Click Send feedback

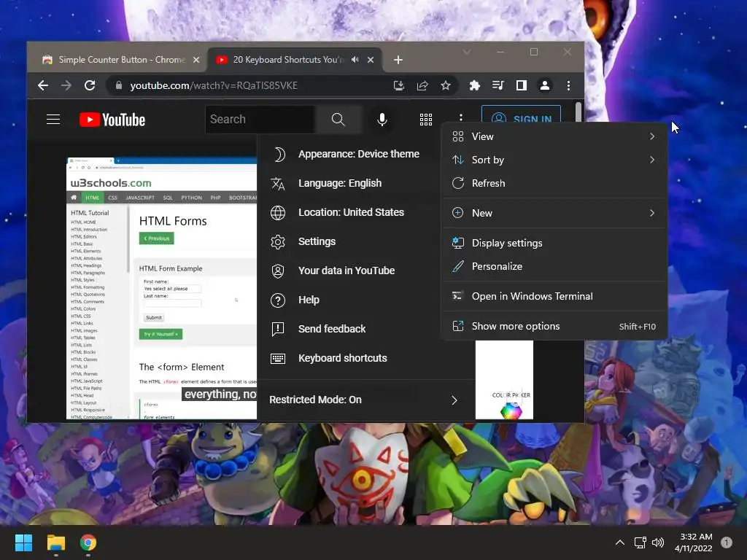tap(349, 329)
